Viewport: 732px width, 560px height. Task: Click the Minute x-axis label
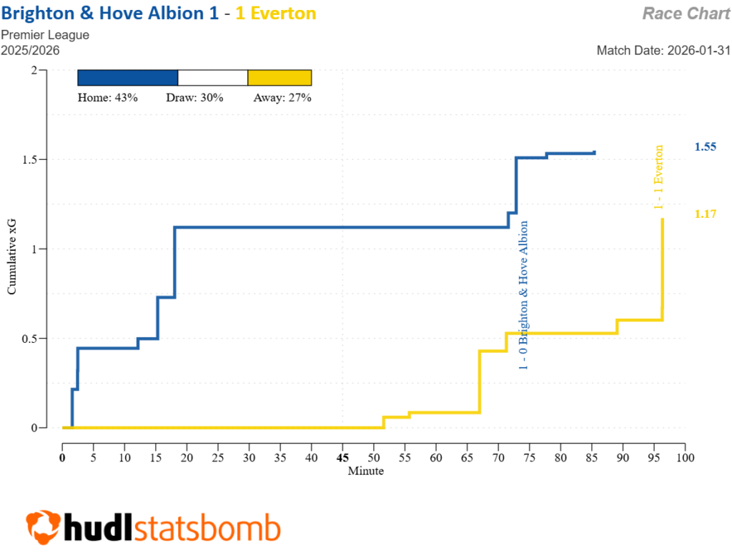(365, 471)
